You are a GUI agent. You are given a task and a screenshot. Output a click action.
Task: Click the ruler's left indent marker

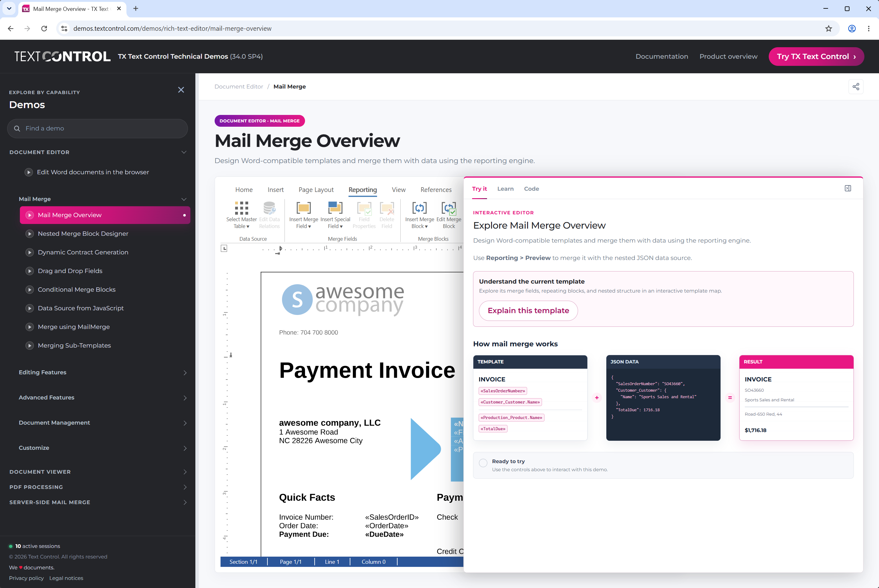280,248
